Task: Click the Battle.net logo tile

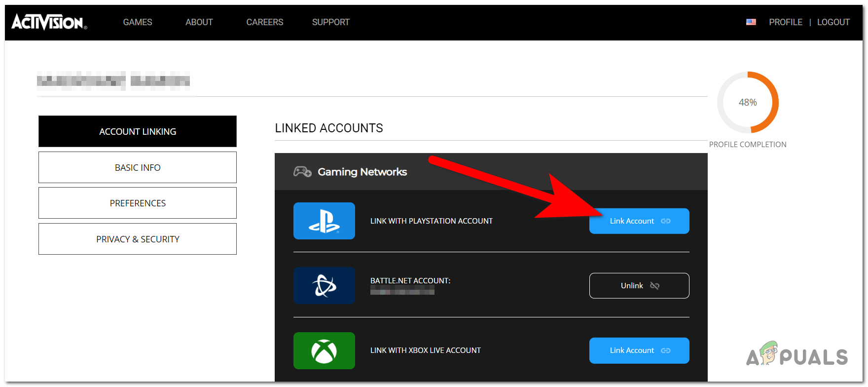Action: (x=324, y=285)
